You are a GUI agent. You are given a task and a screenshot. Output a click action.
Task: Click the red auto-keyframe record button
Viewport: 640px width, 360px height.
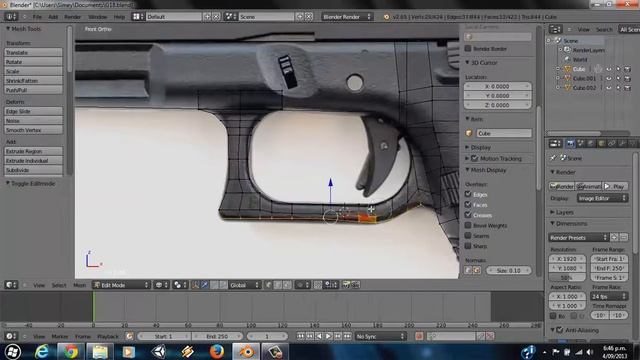click(419, 336)
